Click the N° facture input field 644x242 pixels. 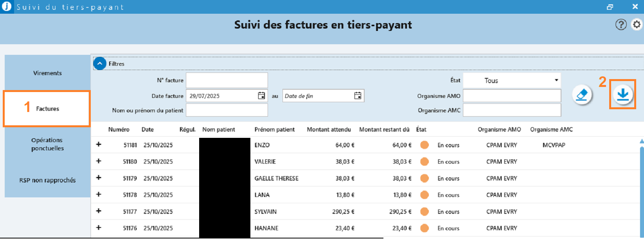point(227,80)
